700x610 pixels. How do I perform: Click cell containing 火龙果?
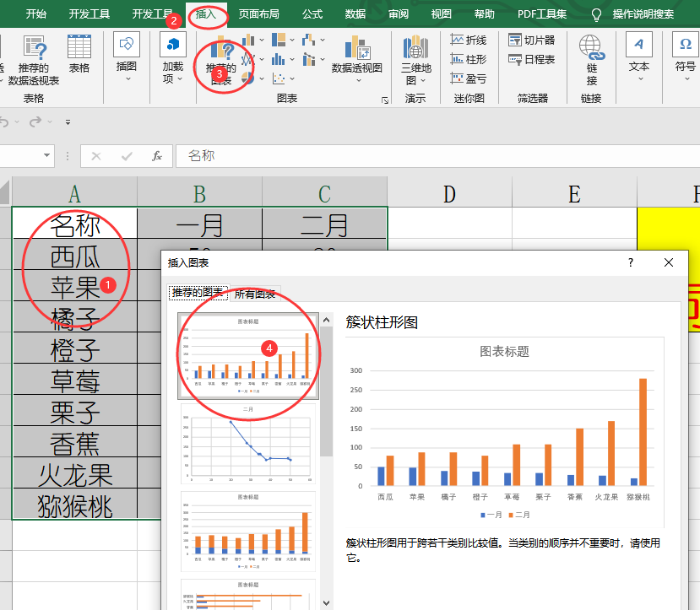coord(75,474)
